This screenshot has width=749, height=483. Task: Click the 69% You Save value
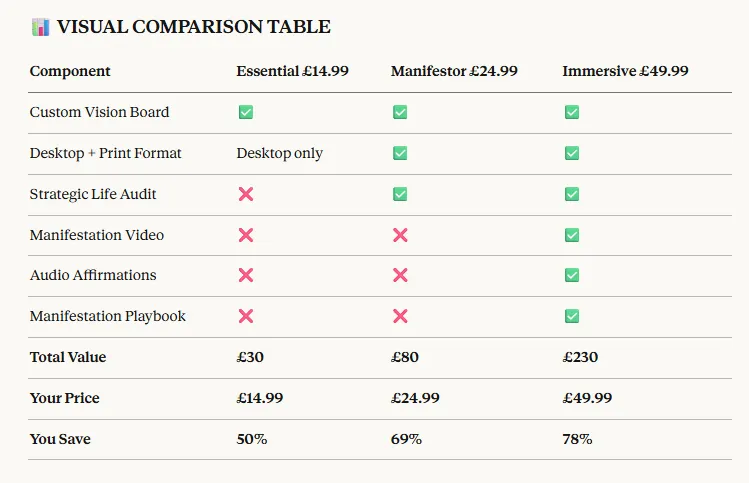(406, 439)
